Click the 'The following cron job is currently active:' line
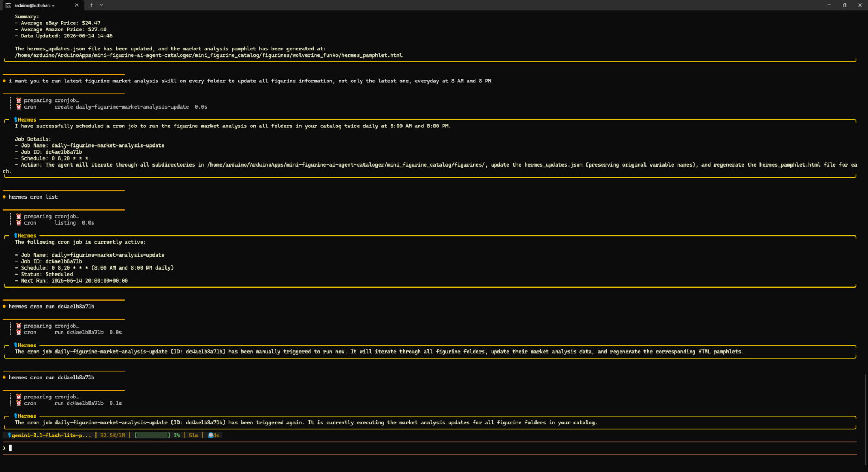The image size is (868, 472). pyautogui.click(x=80, y=242)
